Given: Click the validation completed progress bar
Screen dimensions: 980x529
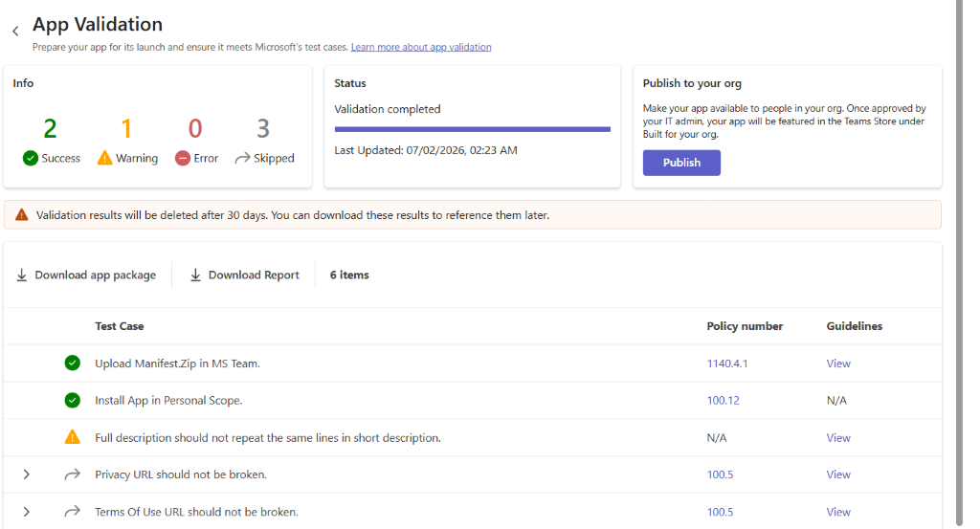Looking at the screenshot, I should tap(472, 129).
